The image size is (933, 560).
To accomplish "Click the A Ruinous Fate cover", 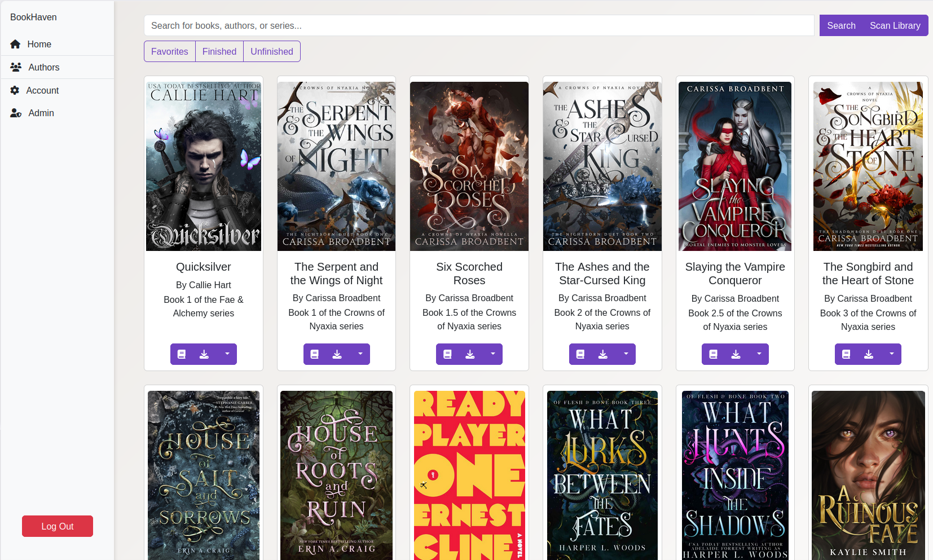I will point(868,475).
